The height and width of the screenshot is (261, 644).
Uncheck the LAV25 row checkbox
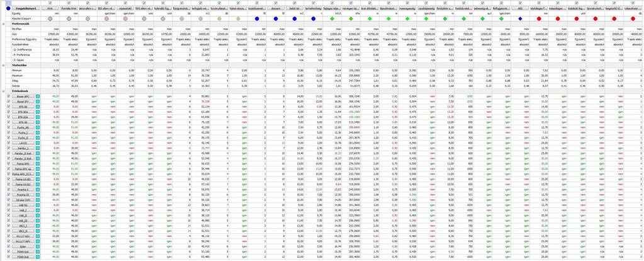point(9,143)
